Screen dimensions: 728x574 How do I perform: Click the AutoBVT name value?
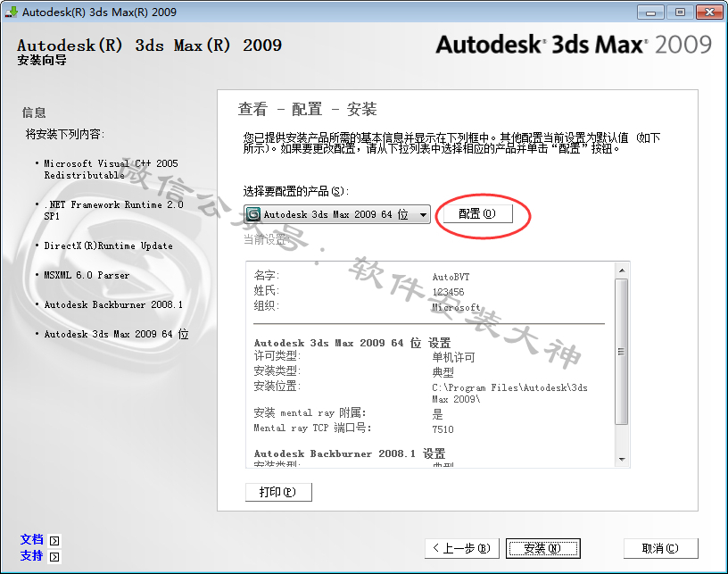pyautogui.click(x=451, y=277)
